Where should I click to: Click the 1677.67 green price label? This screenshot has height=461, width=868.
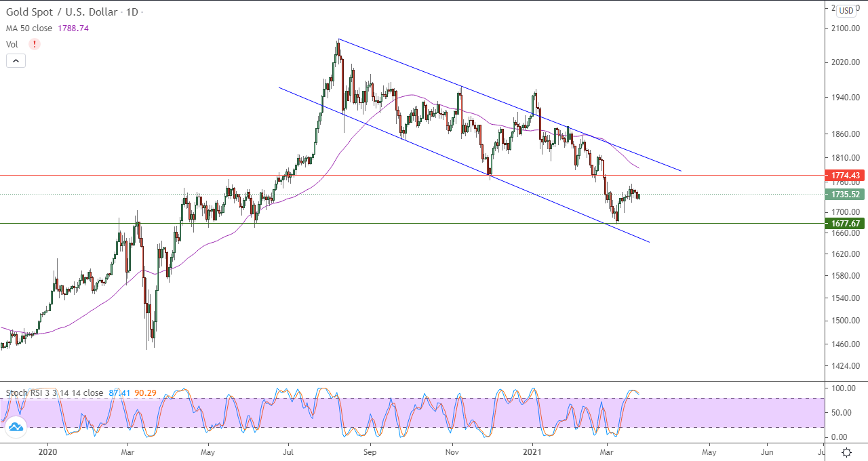(844, 223)
